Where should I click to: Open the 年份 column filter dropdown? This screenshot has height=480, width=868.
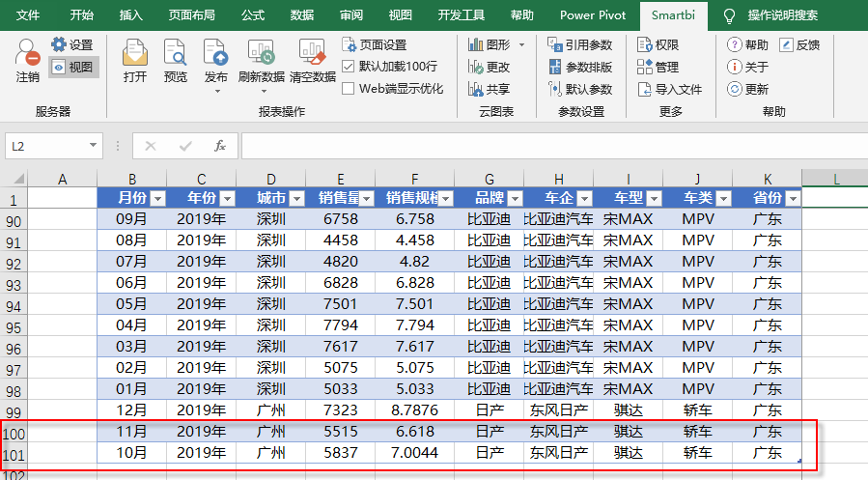[x=228, y=198]
